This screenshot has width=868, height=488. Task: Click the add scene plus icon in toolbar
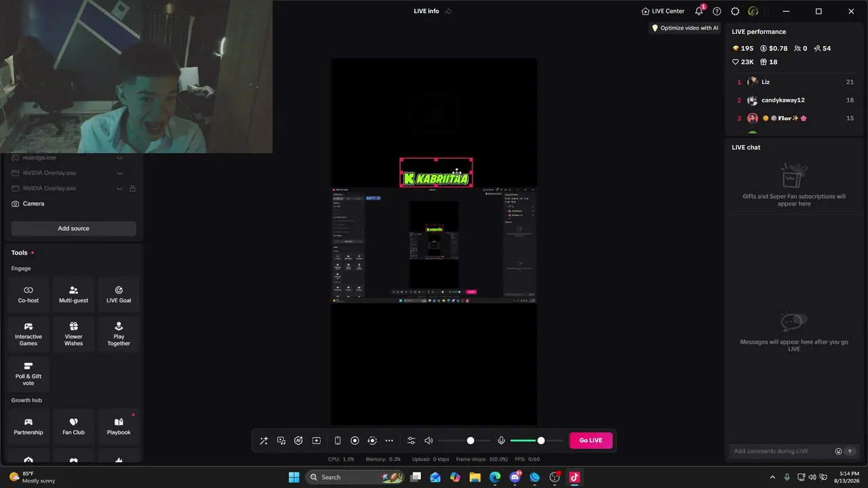tap(316, 441)
